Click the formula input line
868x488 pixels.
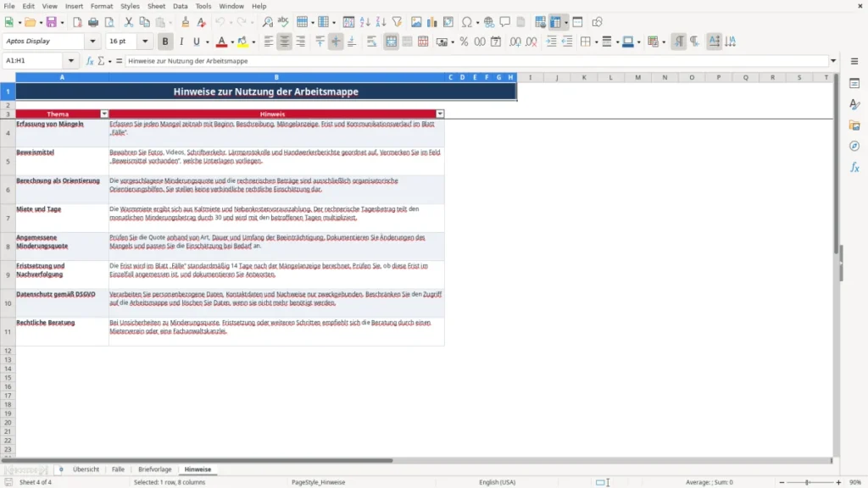click(476, 61)
